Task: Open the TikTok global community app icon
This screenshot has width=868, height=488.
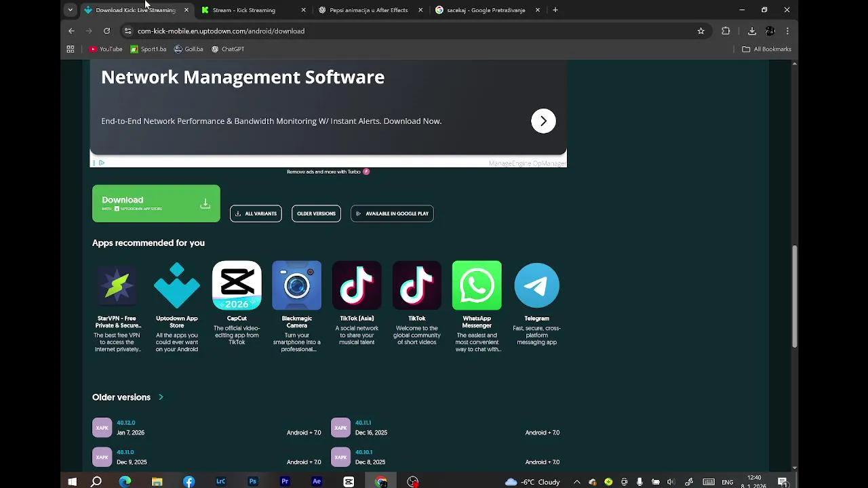Action: (417, 285)
